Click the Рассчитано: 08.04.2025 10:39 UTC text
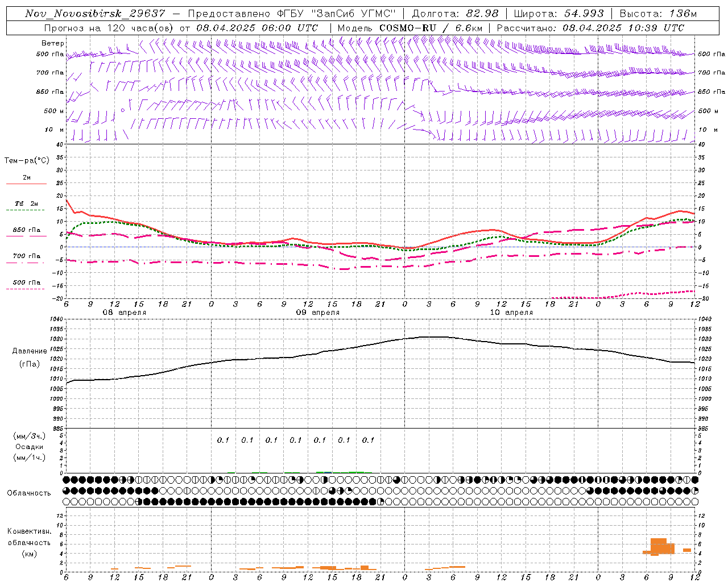 click(590, 28)
